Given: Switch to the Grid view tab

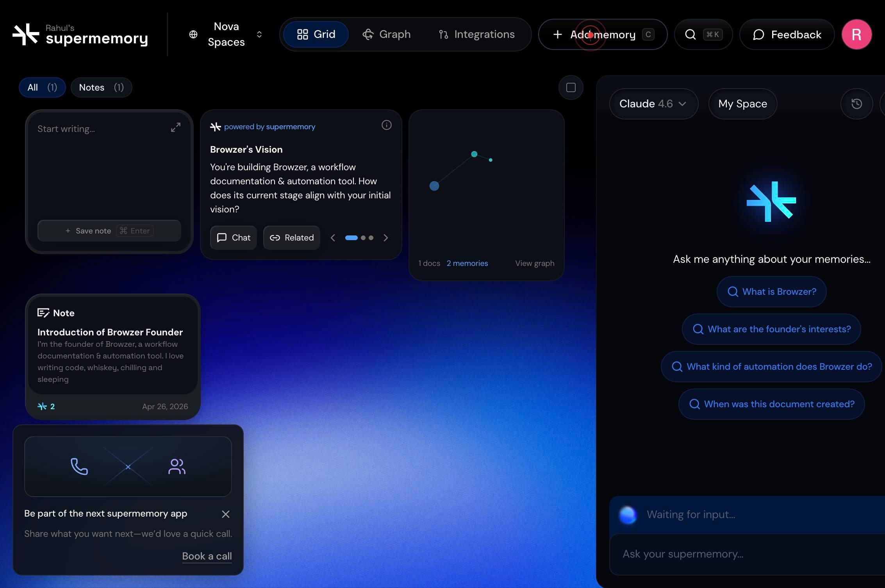Looking at the screenshot, I should tap(316, 34).
